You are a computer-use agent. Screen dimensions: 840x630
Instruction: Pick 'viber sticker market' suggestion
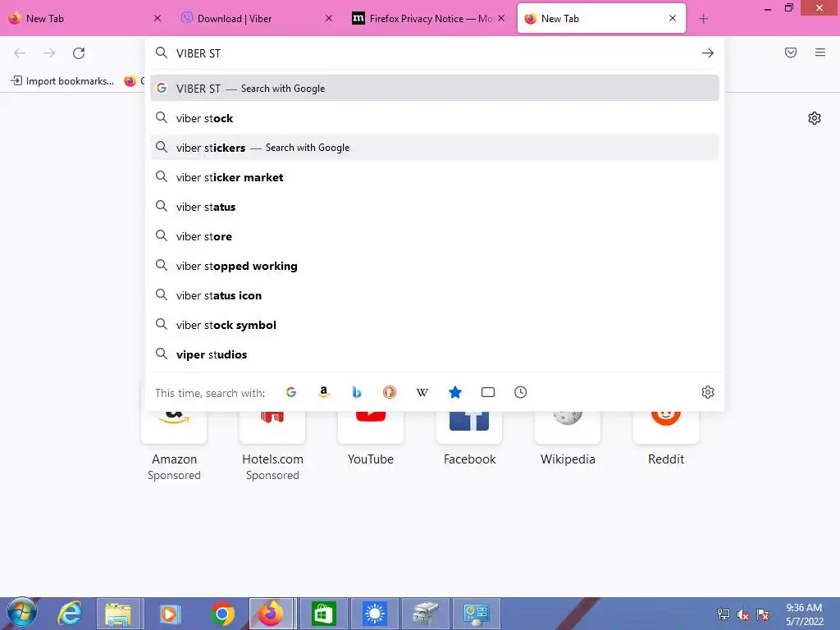435,177
